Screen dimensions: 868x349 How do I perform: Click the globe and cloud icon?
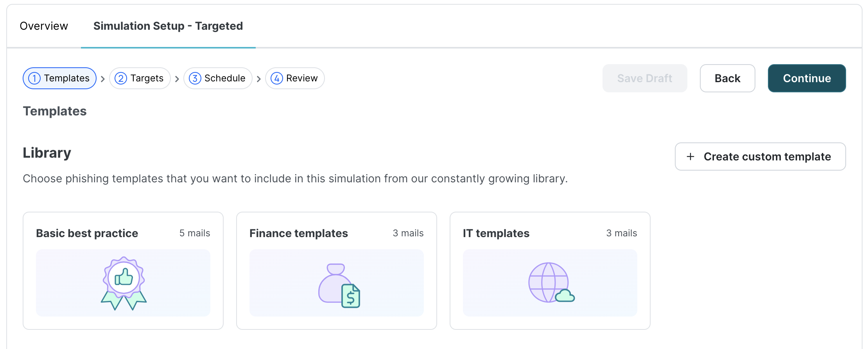coord(551,282)
